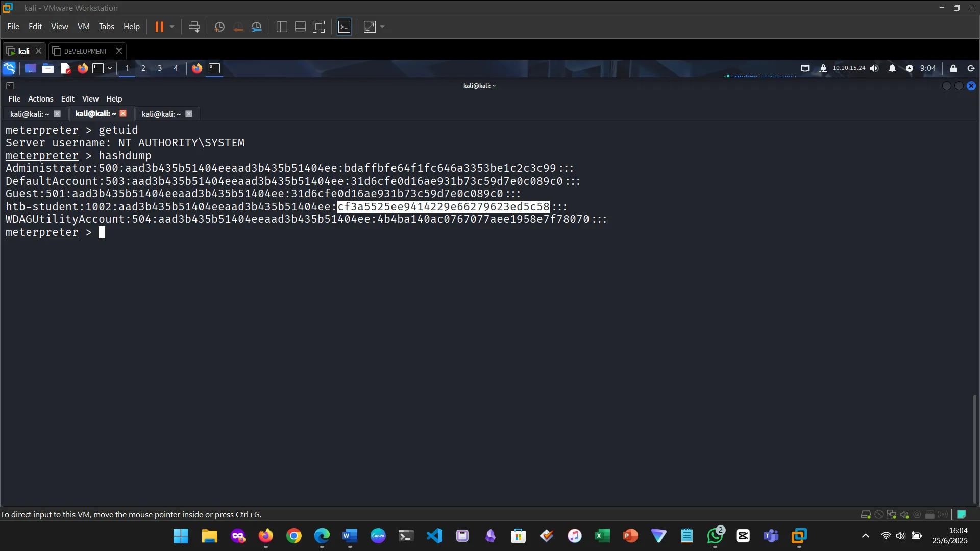Mute audio via the Kali tray volume icon
This screenshot has height=551, width=980.
point(875,68)
